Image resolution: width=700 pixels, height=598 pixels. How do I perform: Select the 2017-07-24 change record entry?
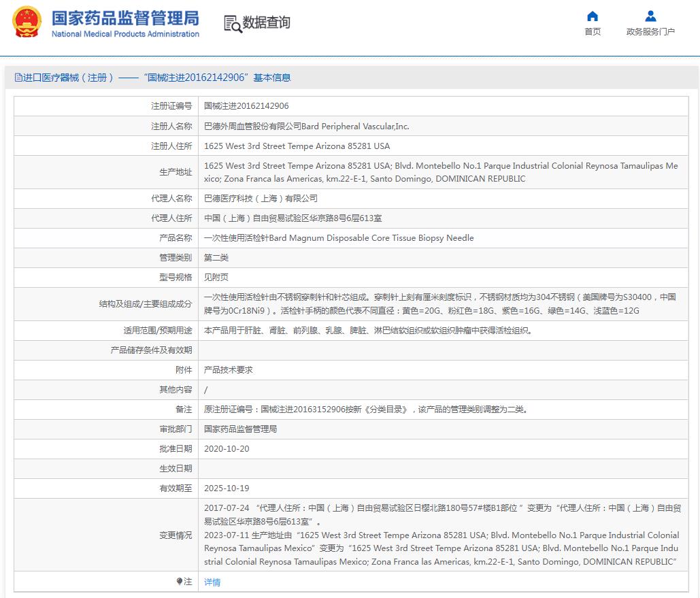tap(443, 514)
